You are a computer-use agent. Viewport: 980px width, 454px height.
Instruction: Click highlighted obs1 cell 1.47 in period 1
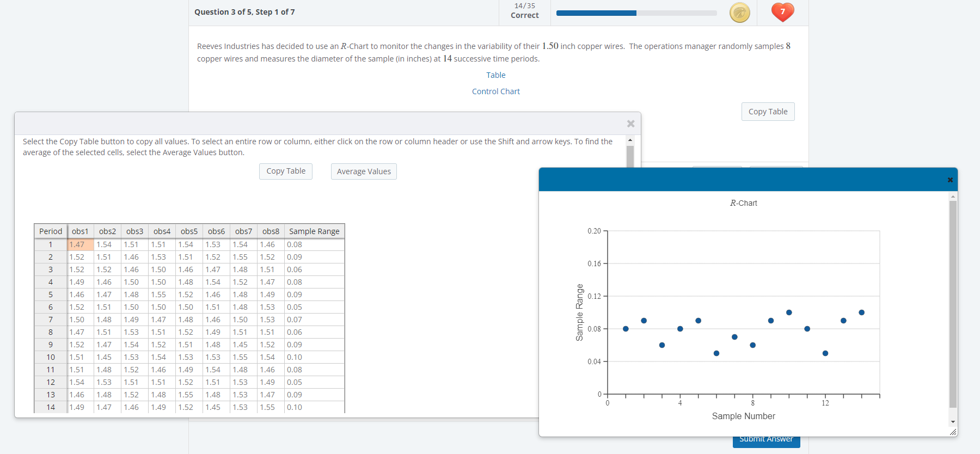click(x=81, y=245)
